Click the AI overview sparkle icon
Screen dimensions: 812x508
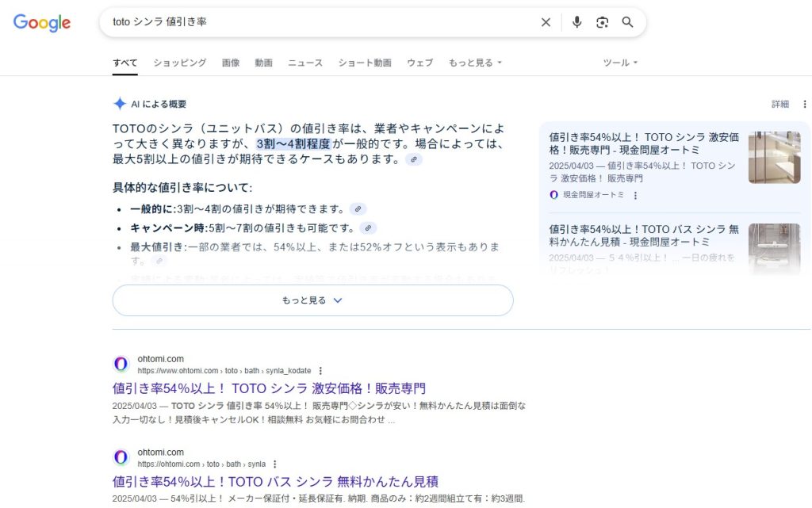pos(120,104)
